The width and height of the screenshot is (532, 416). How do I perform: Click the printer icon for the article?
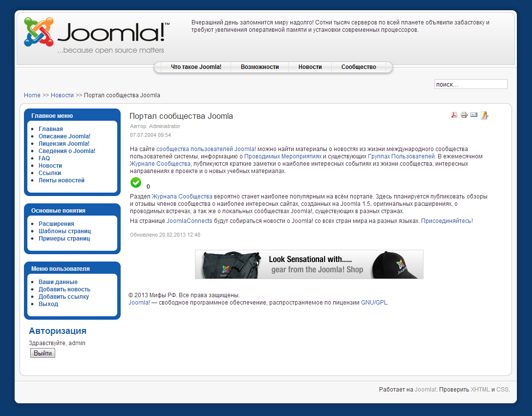coord(464,115)
